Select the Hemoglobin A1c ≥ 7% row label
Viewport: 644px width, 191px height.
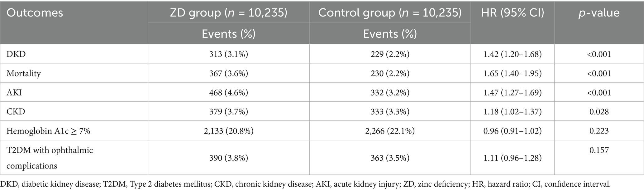point(48,131)
